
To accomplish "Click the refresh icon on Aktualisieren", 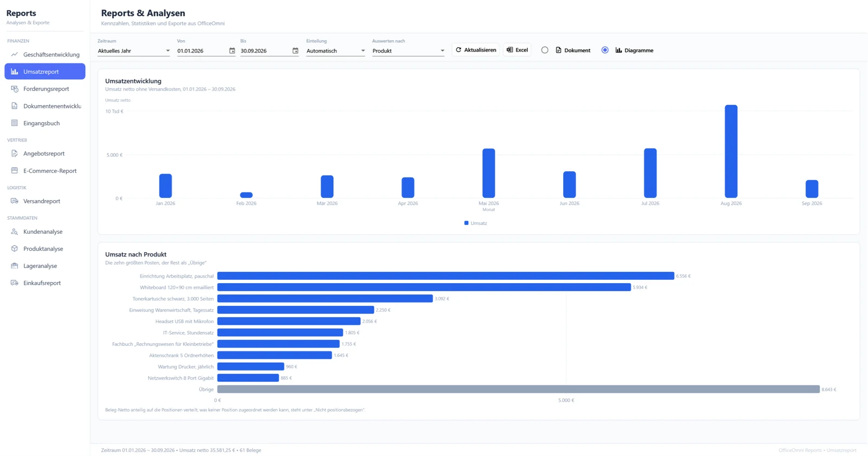I will tap(458, 50).
